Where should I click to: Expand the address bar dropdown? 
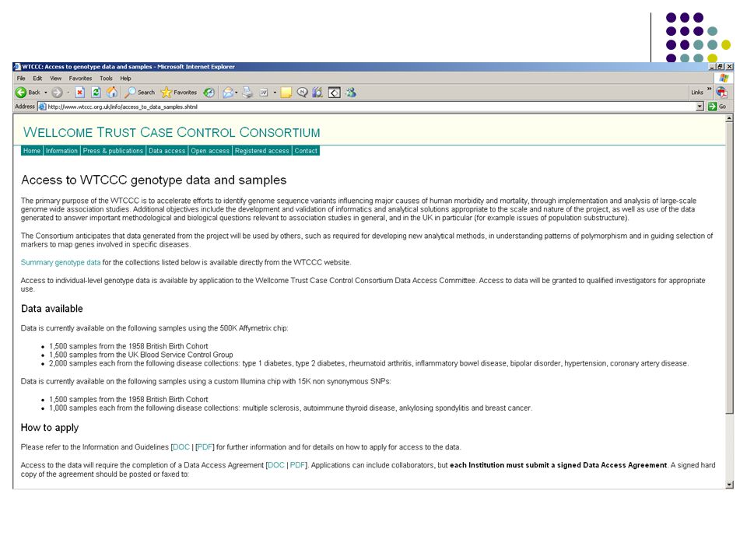pyautogui.click(x=700, y=107)
